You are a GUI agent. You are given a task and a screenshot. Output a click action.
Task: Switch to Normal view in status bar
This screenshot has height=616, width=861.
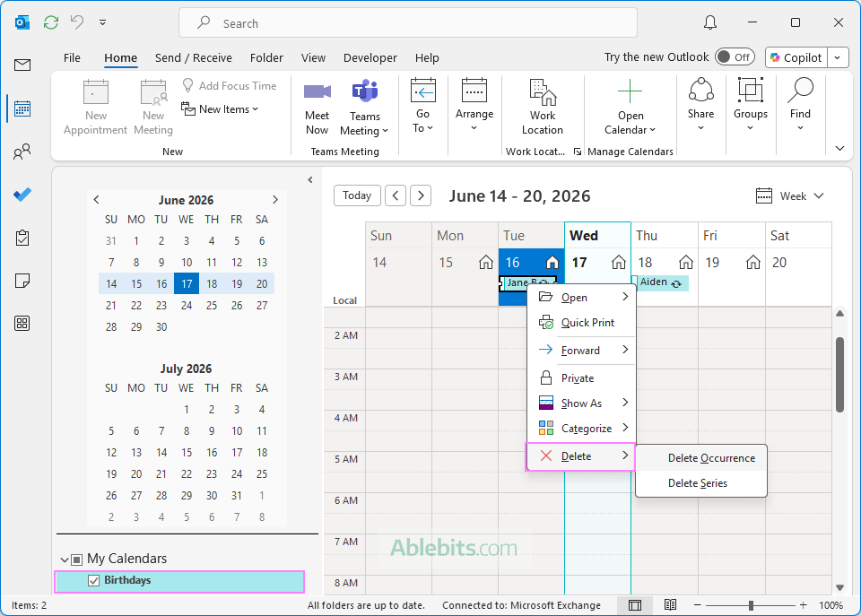point(635,605)
